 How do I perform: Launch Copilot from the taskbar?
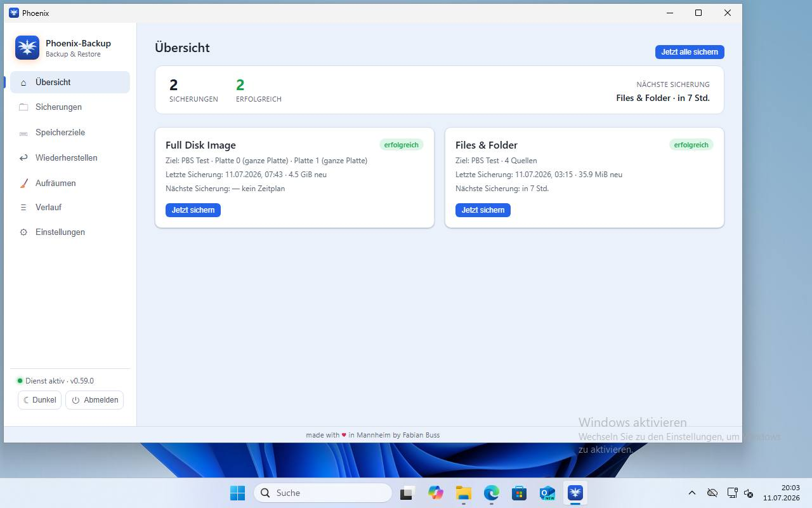point(435,493)
